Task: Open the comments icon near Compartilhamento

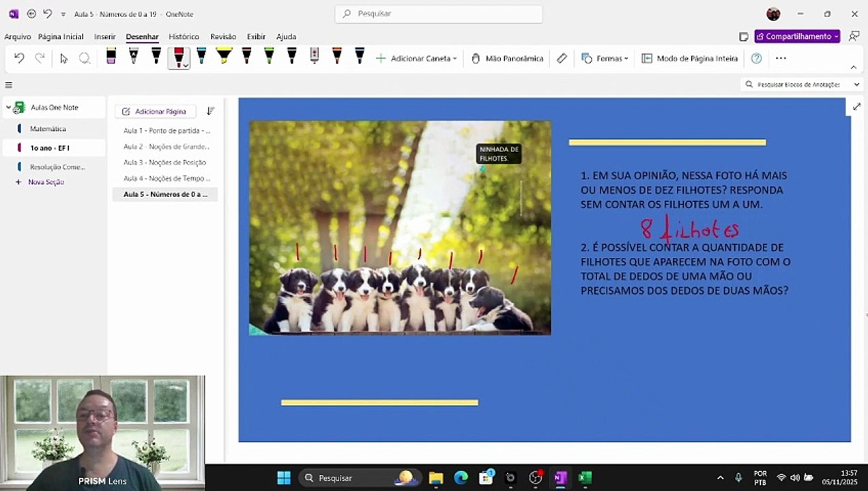Action: click(854, 36)
